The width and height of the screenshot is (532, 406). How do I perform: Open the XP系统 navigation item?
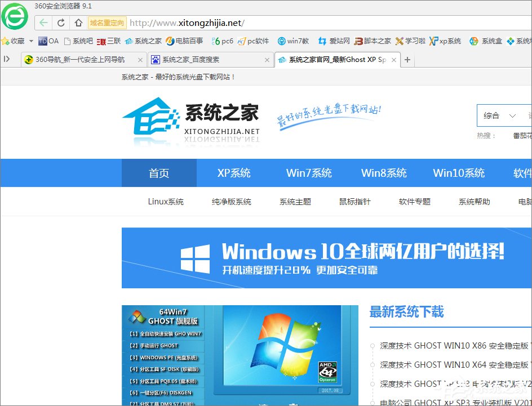234,173
